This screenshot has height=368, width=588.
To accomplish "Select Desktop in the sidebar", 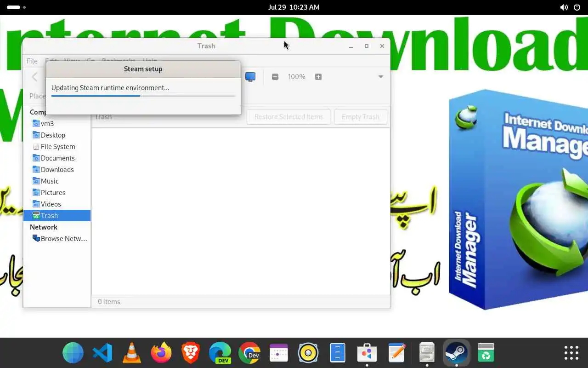I will pos(57,135).
